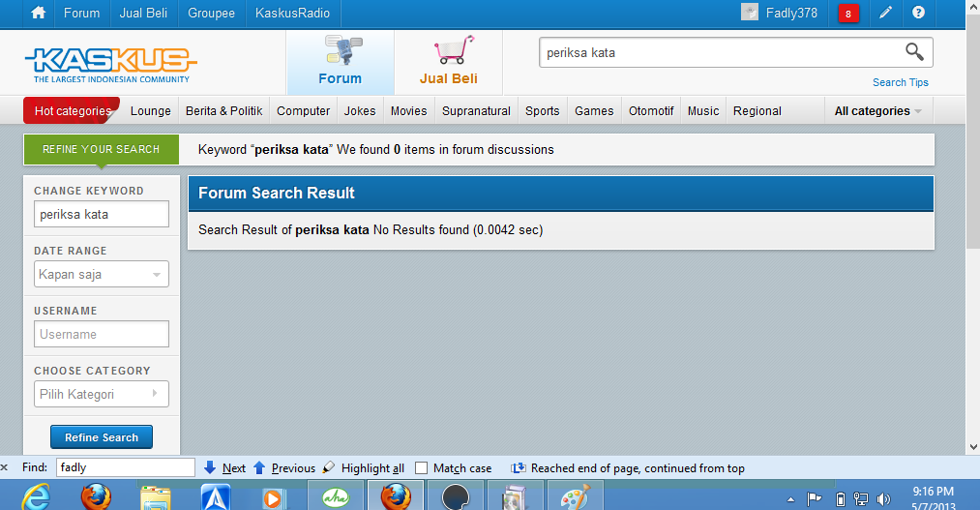
Task: Open the media player taskbar icon
Action: click(x=273, y=497)
